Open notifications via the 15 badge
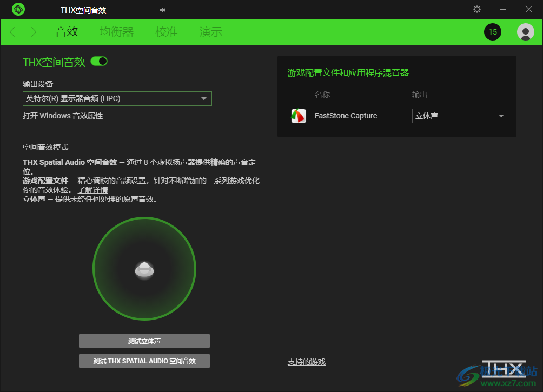This screenshot has width=543, height=392. pos(493,32)
